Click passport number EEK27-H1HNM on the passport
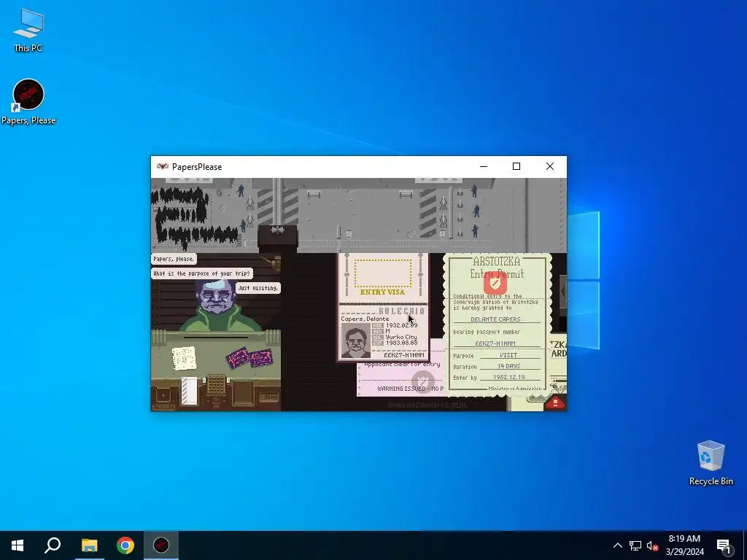The height and width of the screenshot is (560, 747). click(404, 355)
